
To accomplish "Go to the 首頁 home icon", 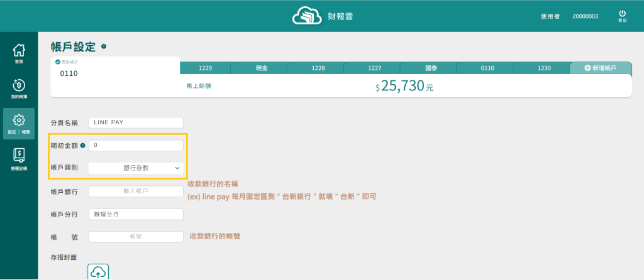I will click(19, 50).
